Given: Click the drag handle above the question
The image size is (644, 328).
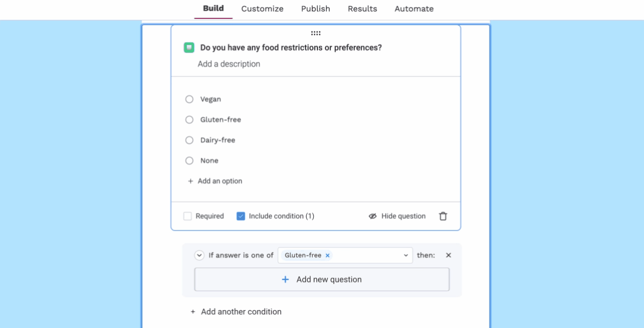Looking at the screenshot, I should tap(316, 33).
